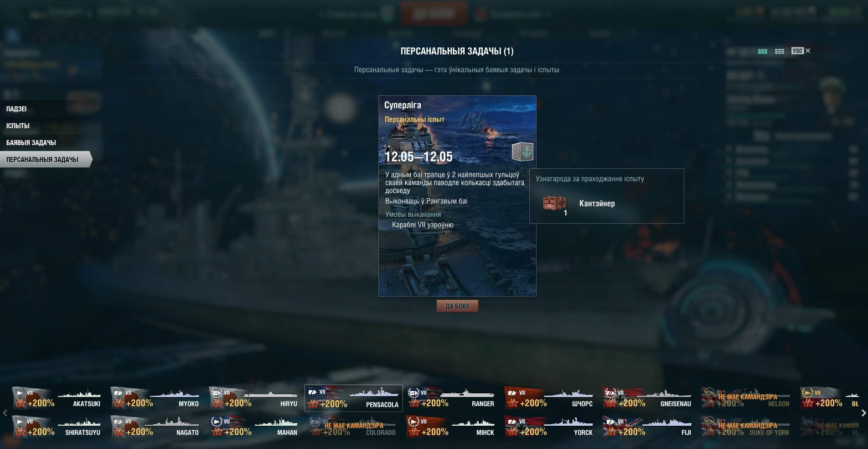This screenshot has height=449, width=868.
Task: Select the ЩОРС cruiser
Action: point(550,398)
